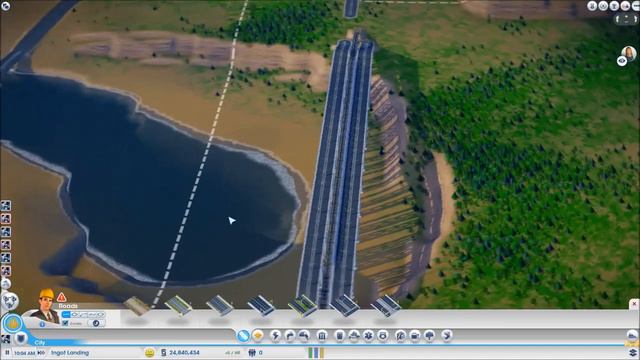Open the Power menu with the lightning bolt icon
Screen dimensions: 640x360
(x=276, y=336)
